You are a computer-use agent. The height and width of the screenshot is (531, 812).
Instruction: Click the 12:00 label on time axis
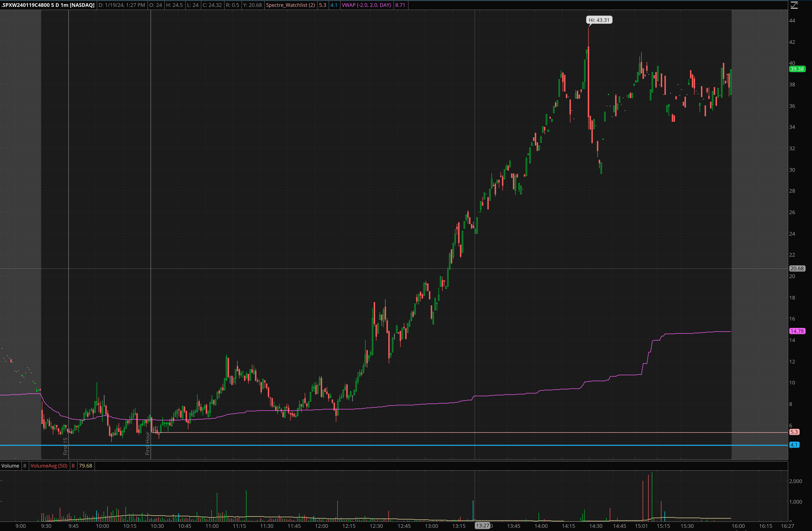321,526
